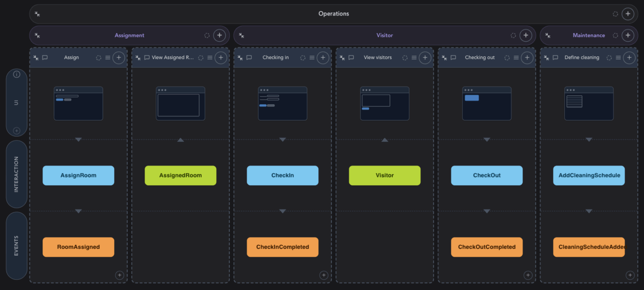This screenshot has width=644, height=290.
Task: Collapse the Define cleaning slice
Action: point(546,58)
